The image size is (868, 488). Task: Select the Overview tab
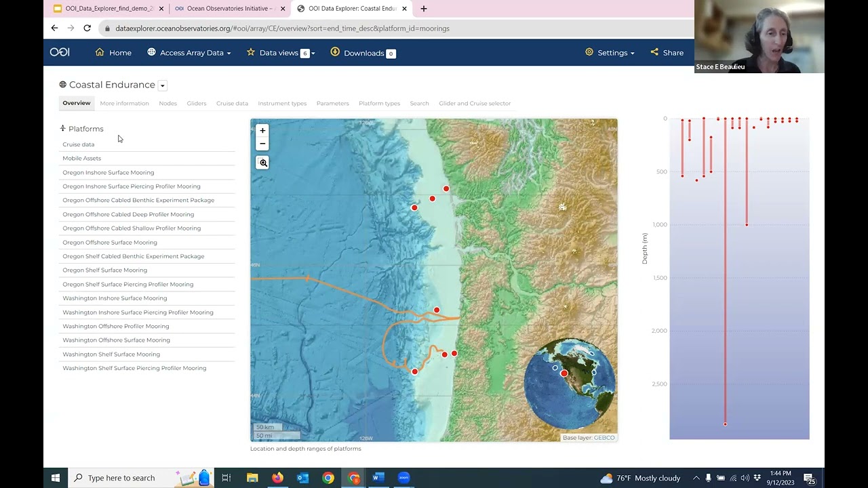coord(77,103)
